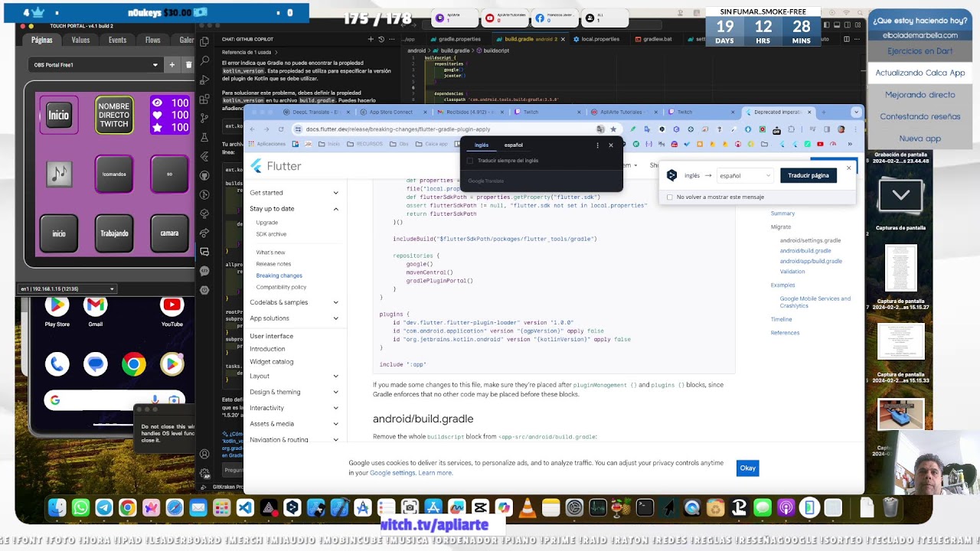Open the Testing flask icon in VS Code

[x=204, y=137]
